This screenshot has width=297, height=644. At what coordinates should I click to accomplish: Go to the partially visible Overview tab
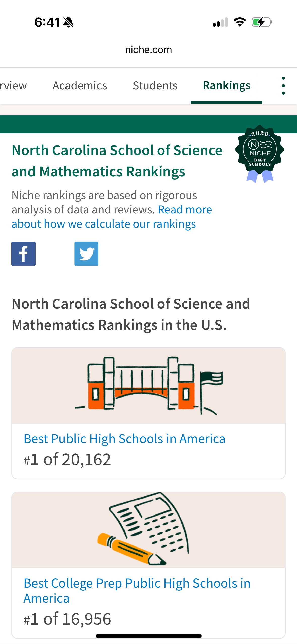point(13,86)
